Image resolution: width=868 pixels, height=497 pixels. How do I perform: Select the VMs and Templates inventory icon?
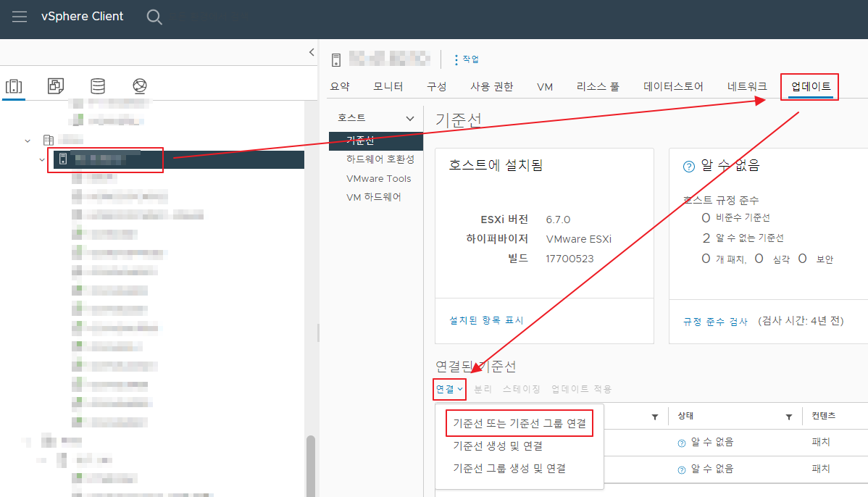point(55,86)
